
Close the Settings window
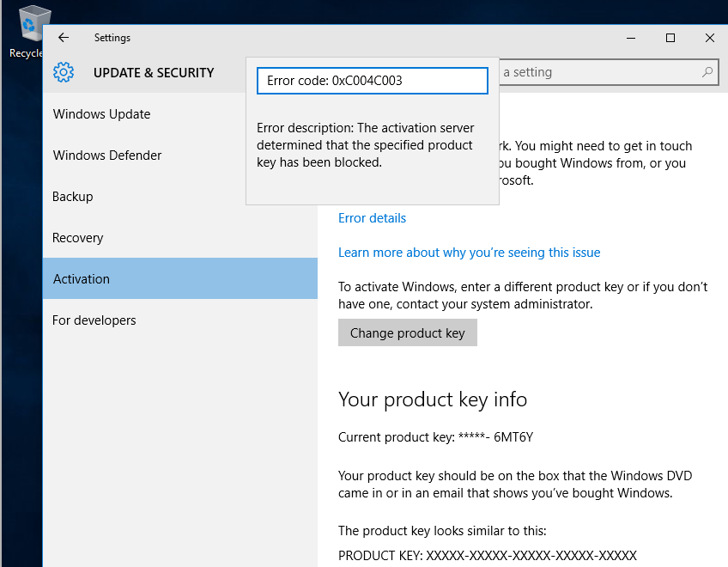pos(709,38)
